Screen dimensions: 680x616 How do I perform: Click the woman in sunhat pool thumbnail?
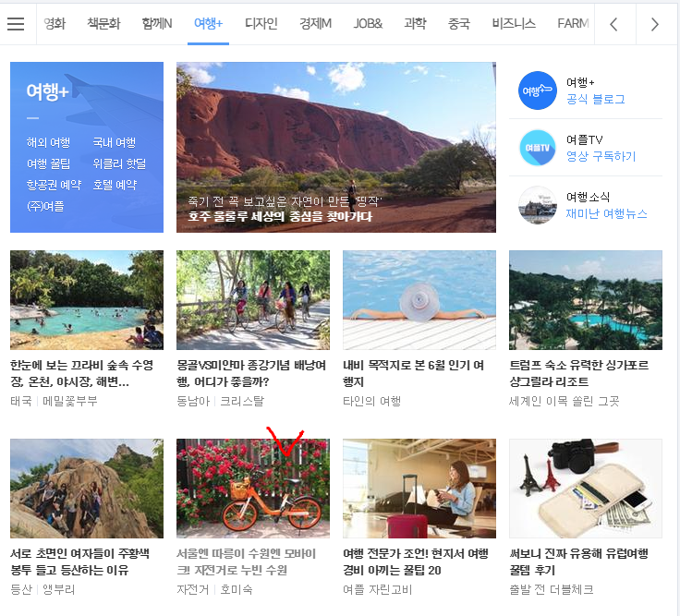click(419, 300)
